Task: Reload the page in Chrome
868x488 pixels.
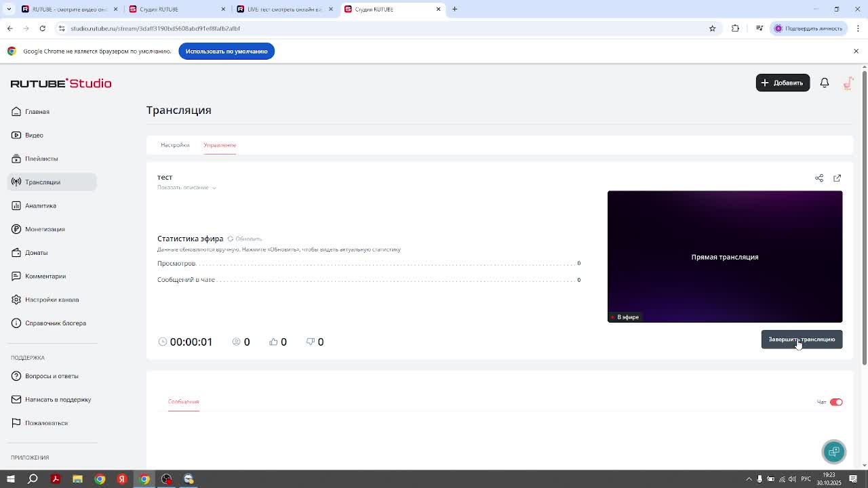Action: (x=42, y=28)
